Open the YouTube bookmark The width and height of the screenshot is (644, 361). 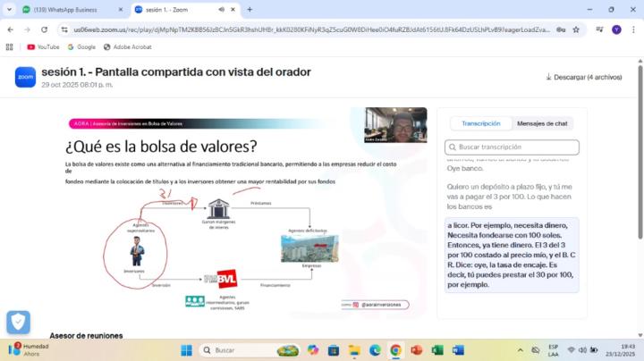click(x=43, y=47)
